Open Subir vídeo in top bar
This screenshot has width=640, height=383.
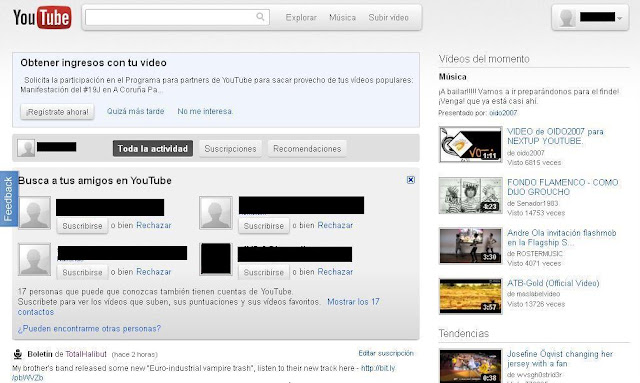point(388,18)
